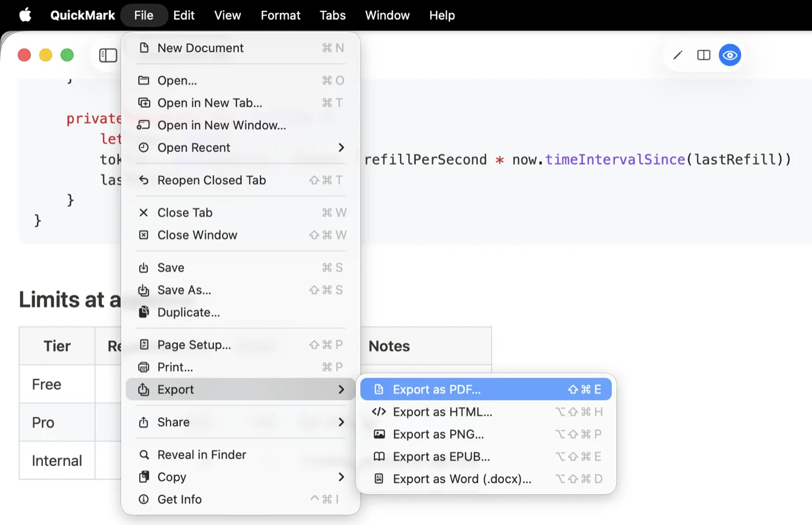Click the Page Setup icon

click(144, 345)
